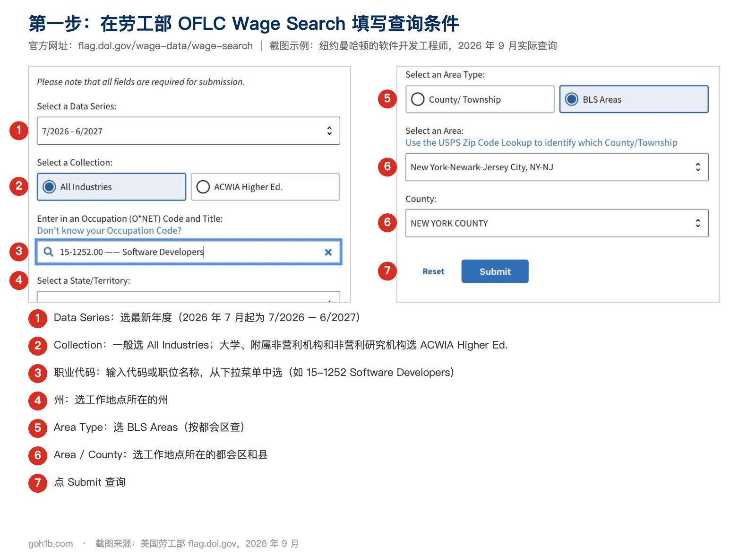Click the goh1b.com footer text
This screenshot has height=558, width=756.
(x=51, y=544)
